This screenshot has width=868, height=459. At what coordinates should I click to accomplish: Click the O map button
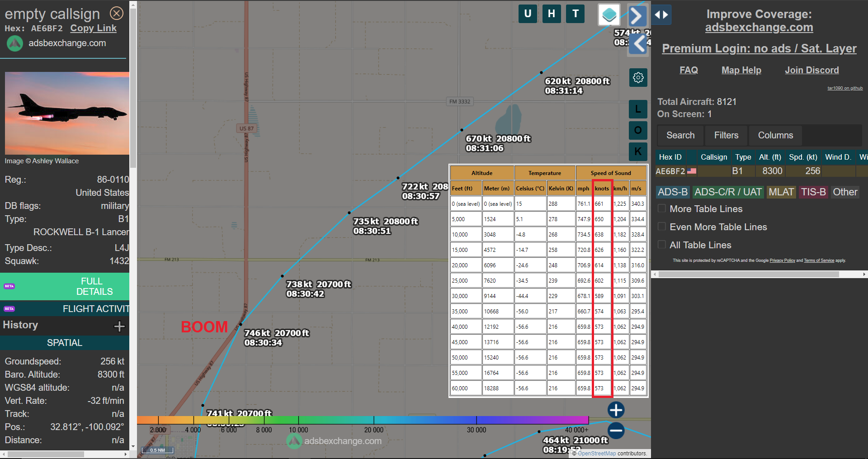pyautogui.click(x=638, y=130)
